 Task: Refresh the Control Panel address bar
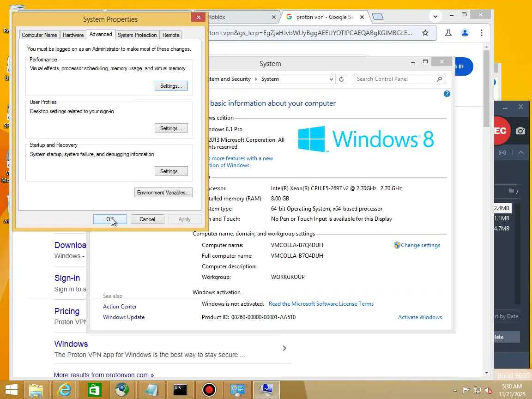coord(341,79)
